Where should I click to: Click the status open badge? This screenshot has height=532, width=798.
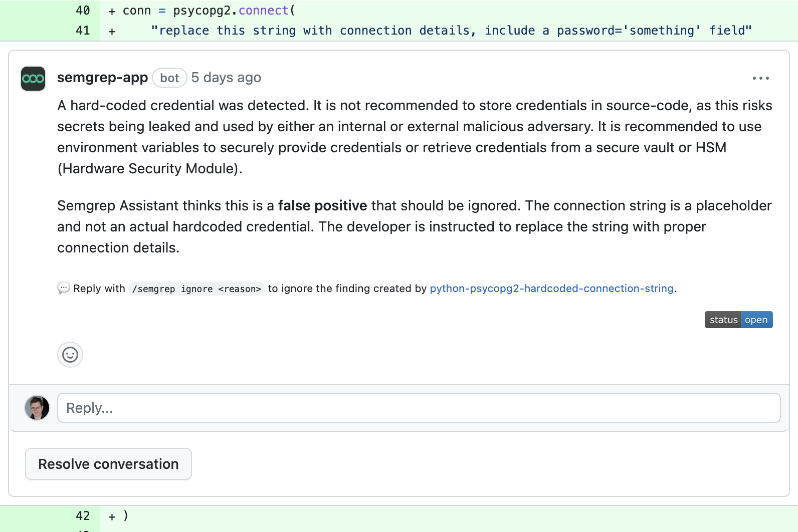pos(738,320)
